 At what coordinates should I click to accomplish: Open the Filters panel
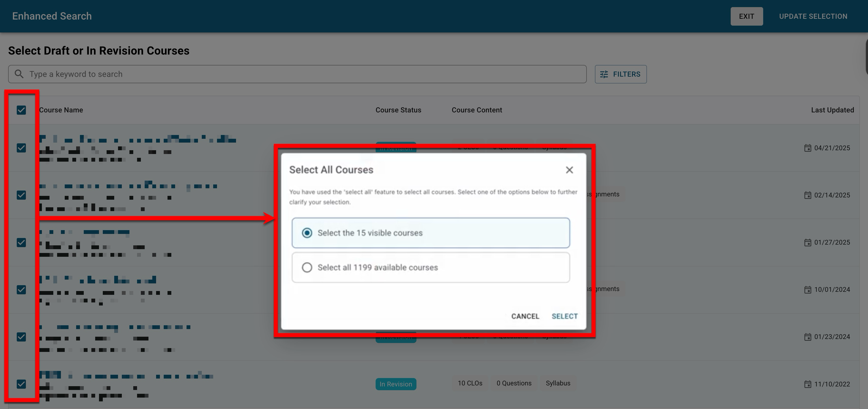click(620, 74)
